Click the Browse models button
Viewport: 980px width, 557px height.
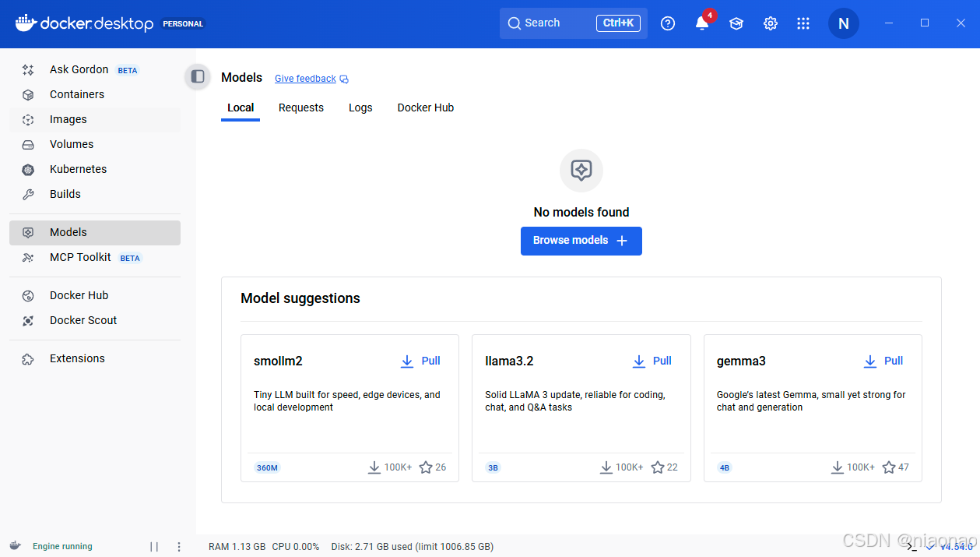pos(581,241)
